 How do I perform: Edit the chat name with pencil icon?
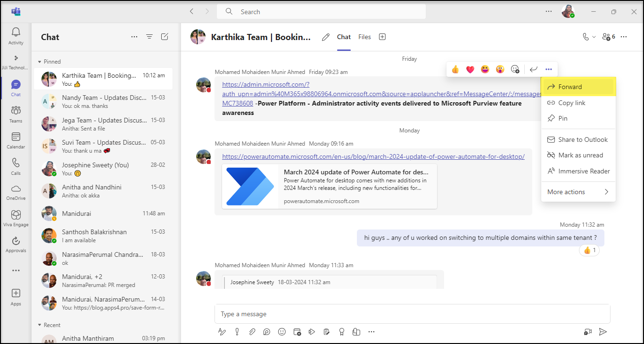pyautogui.click(x=325, y=37)
